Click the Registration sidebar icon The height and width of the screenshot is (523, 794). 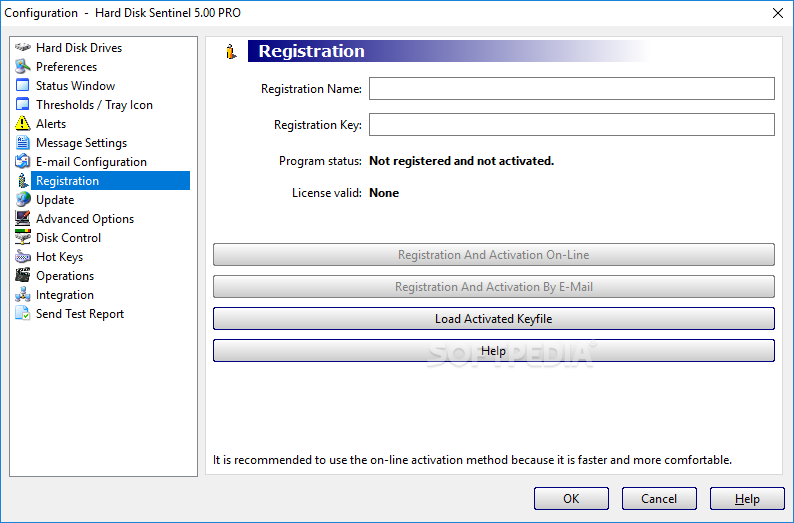point(23,181)
